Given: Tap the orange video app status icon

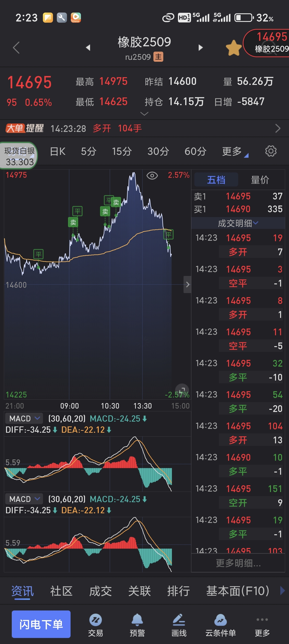Looking at the screenshot, I should 76,18.
